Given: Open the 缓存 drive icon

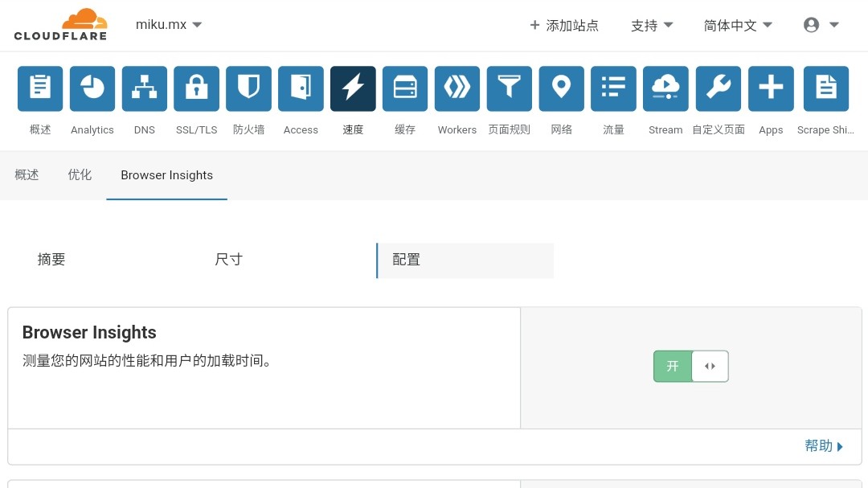Looking at the screenshot, I should click(404, 88).
